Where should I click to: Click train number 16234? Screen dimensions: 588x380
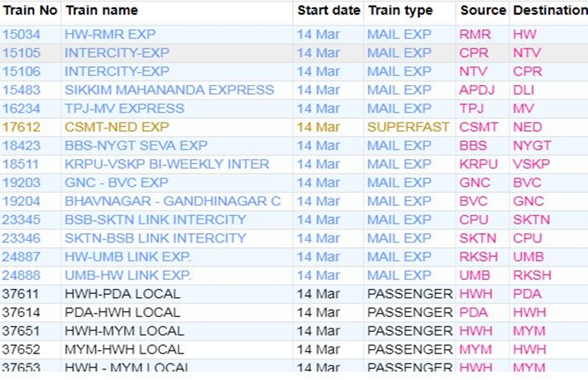[x=21, y=108]
